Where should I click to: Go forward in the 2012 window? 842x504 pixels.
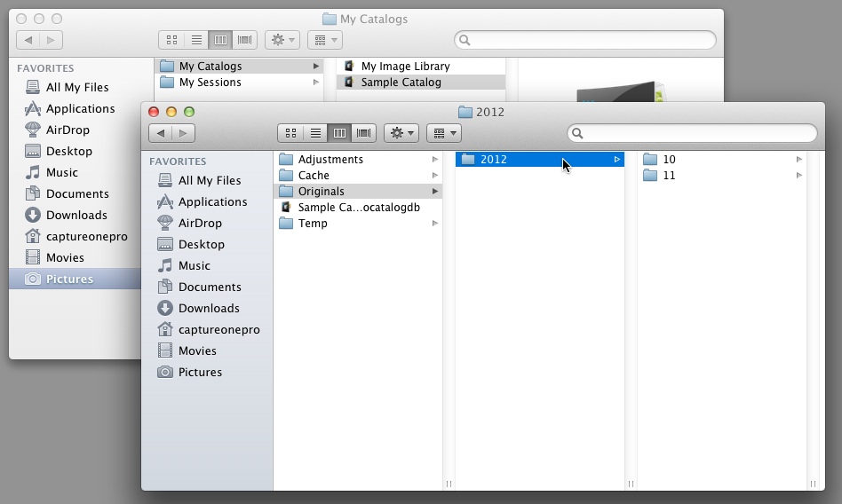tap(183, 133)
